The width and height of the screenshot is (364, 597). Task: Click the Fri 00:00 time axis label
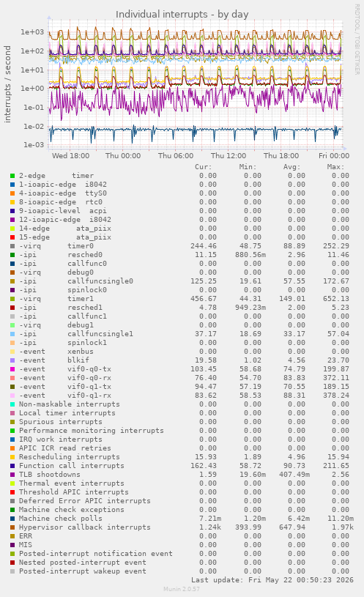333,156
